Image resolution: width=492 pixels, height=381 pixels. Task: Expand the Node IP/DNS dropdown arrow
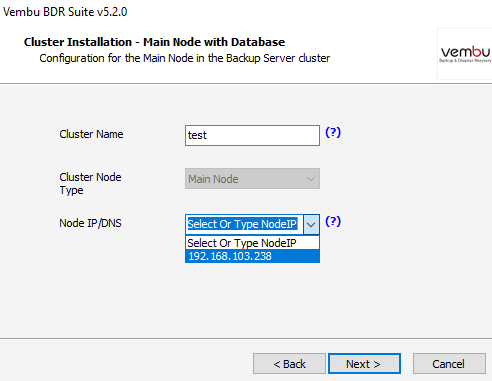[311, 224]
